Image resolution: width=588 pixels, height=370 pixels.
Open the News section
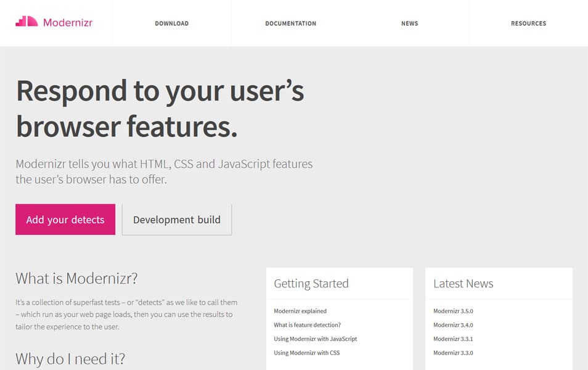click(409, 23)
